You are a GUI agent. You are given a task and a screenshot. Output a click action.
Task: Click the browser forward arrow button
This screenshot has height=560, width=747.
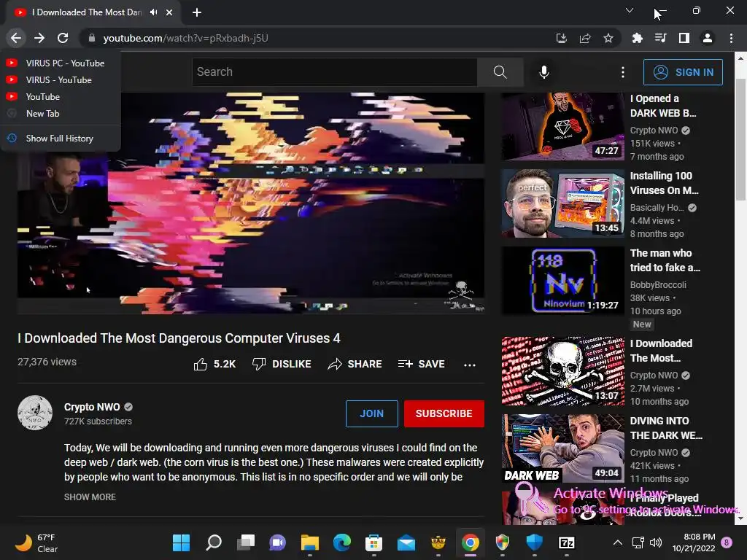(x=39, y=38)
